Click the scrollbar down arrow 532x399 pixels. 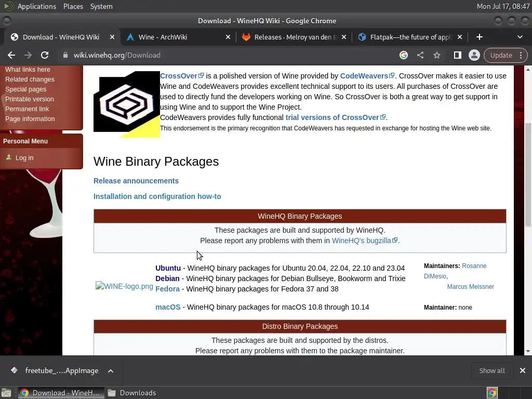(x=528, y=351)
